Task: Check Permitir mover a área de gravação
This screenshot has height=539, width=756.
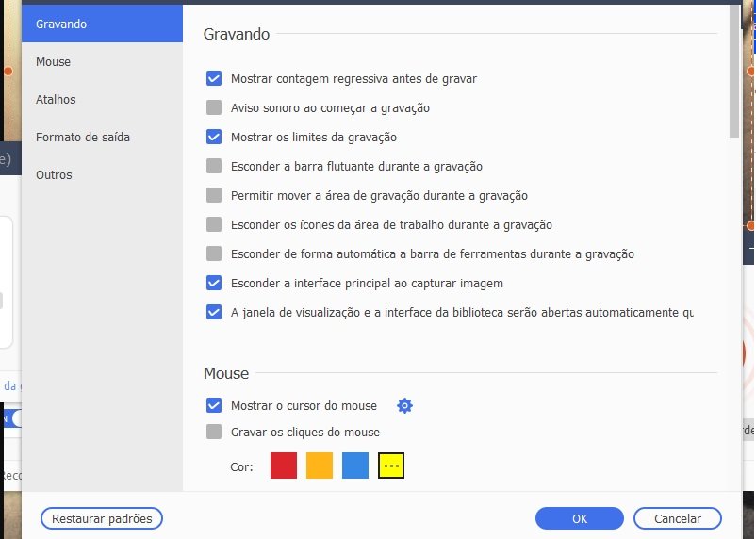Action: (214, 195)
